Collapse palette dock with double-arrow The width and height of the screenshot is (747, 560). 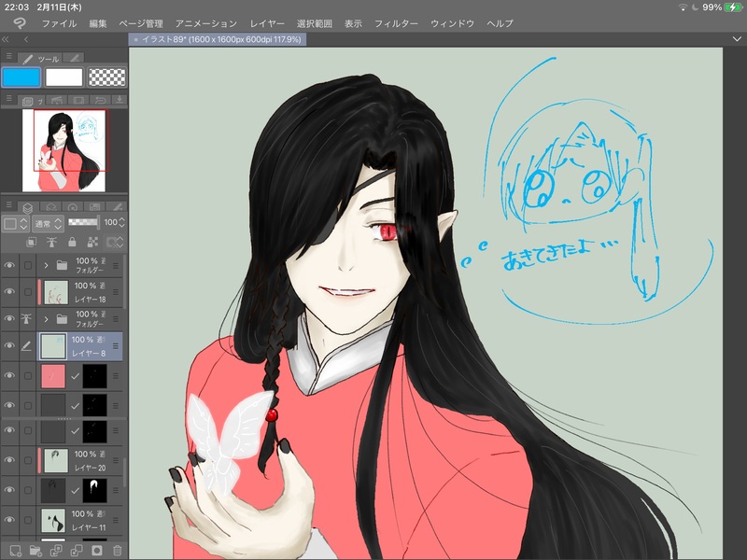click(x=6, y=39)
